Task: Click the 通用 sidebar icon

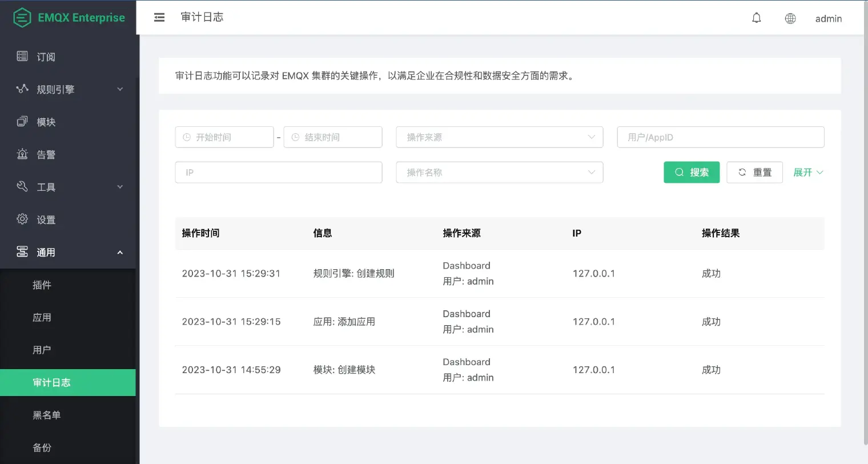Action: click(x=22, y=251)
